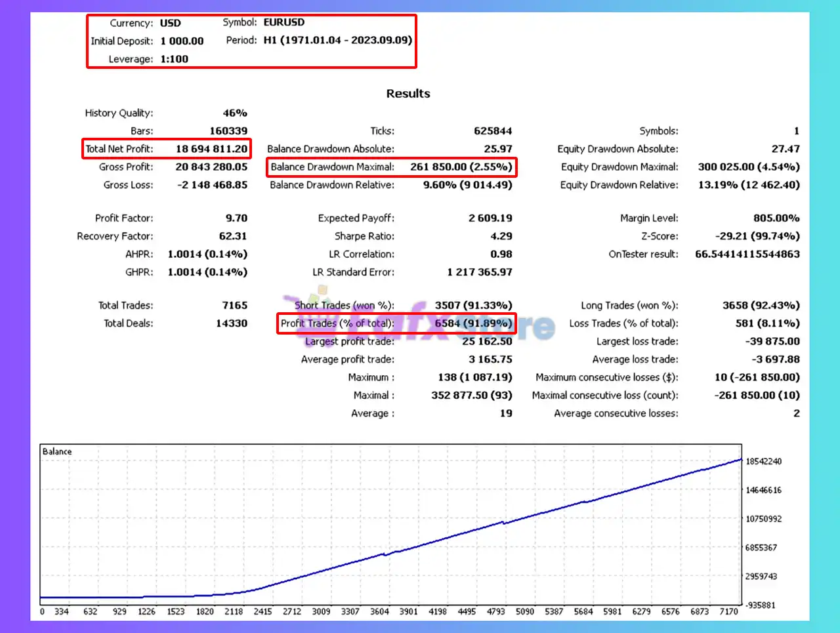The width and height of the screenshot is (840, 633).
Task: Select the Total Trades count 7165
Action: tap(234, 306)
